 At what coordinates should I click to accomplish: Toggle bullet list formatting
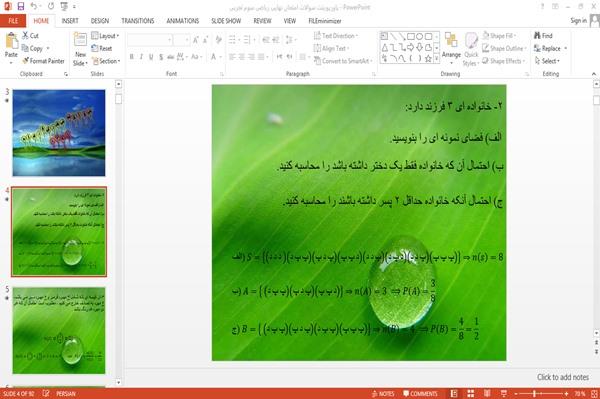point(232,40)
